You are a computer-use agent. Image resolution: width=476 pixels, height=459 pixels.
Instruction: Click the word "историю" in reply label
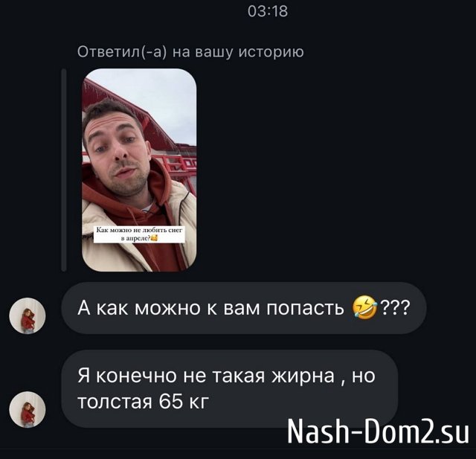point(271,52)
